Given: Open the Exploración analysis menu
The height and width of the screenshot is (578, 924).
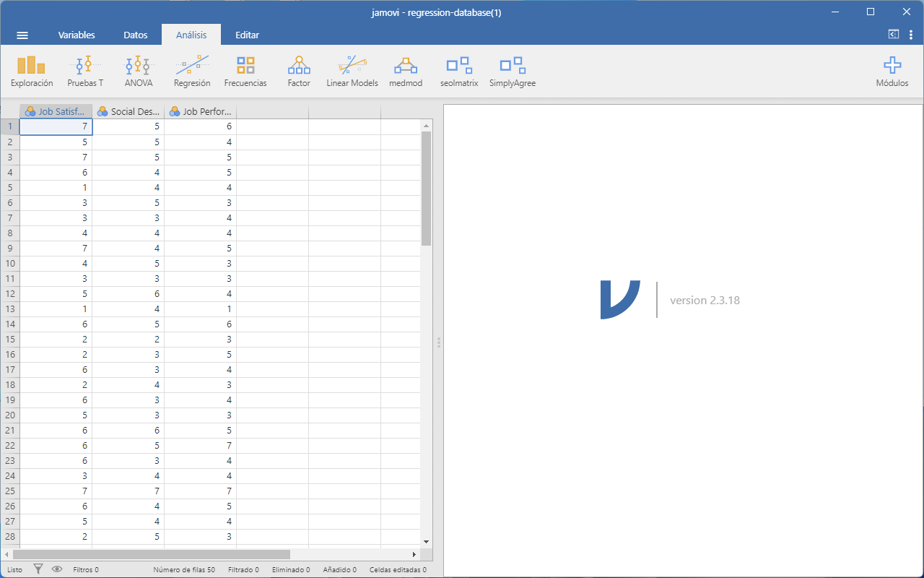Looking at the screenshot, I should click(x=32, y=72).
